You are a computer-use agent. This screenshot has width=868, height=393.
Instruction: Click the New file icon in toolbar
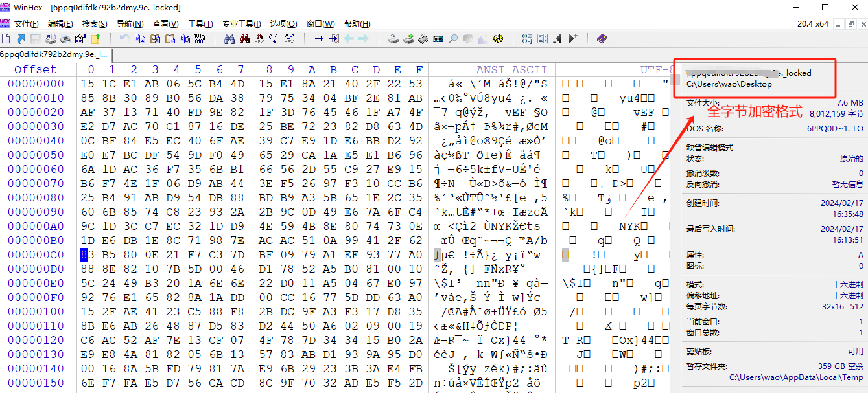point(6,39)
